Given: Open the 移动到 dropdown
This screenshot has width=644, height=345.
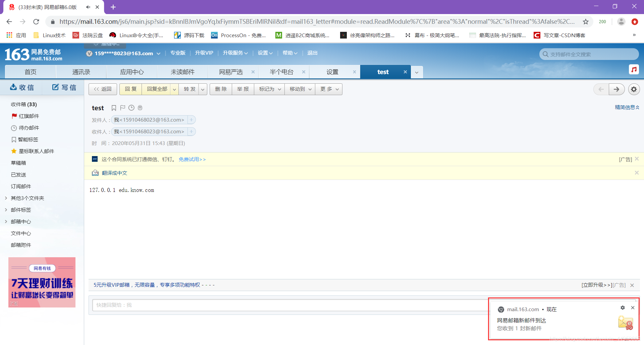Looking at the screenshot, I should pos(300,89).
